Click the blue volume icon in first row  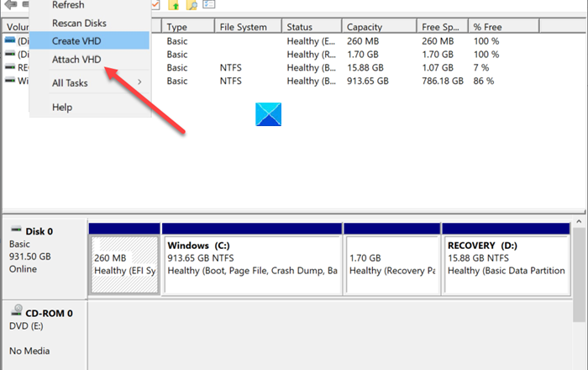coord(10,40)
